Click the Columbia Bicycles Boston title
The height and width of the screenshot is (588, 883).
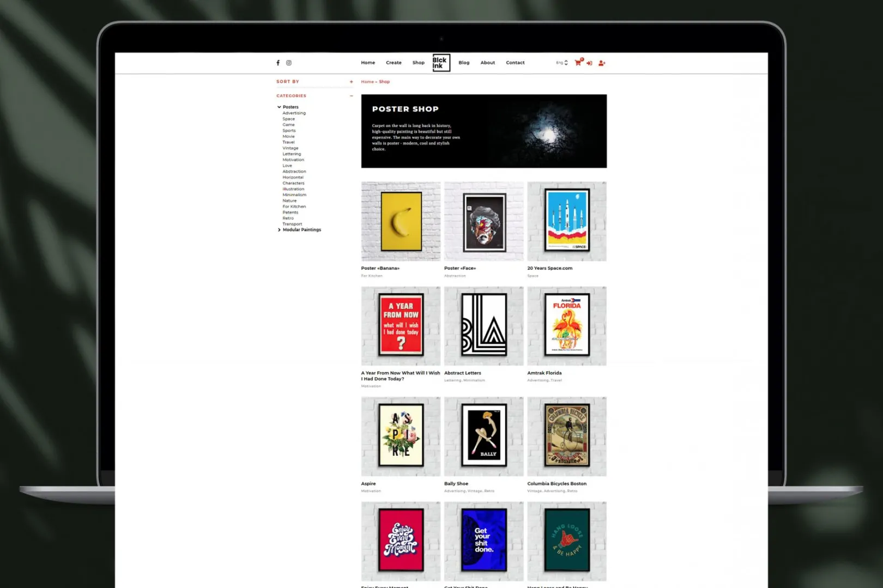(x=557, y=484)
